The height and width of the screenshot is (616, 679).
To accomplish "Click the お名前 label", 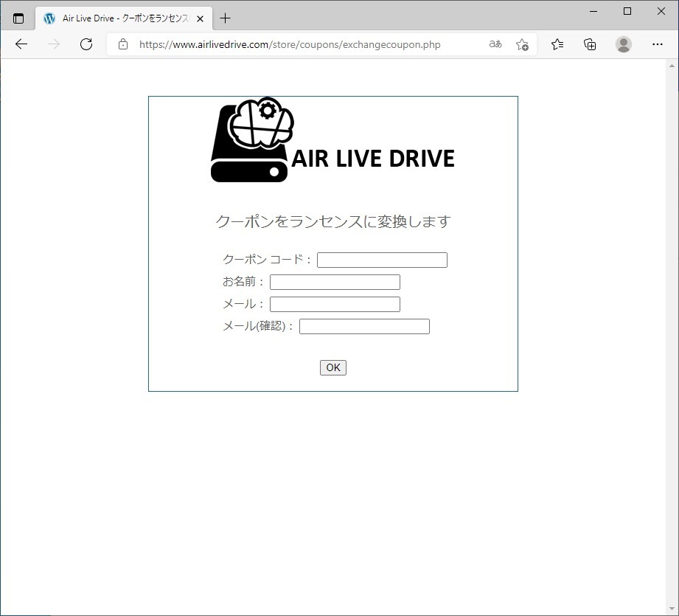I will click(243, 282).
